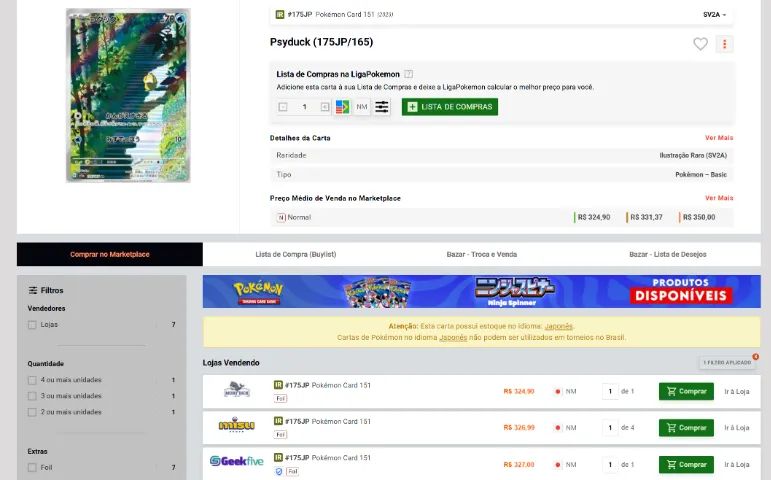
Task: Go to store for the R$ 327,00 listing
Action: pos(737,464)
